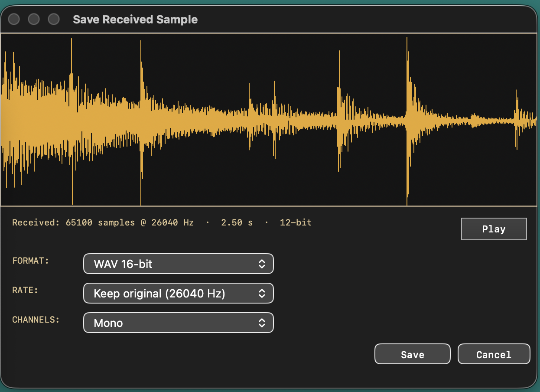The height and width of the screenshot is (392, 540).
Task: Click the 'Save Received Sample' window title
Action: [x=135, y=20]
